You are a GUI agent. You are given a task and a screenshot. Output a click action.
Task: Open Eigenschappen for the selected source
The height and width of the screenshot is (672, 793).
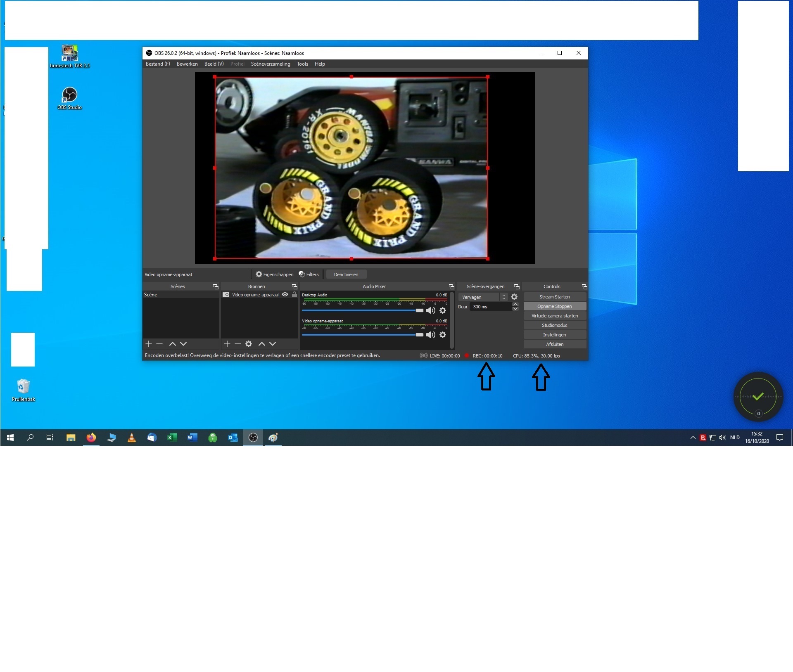point(274,274)
